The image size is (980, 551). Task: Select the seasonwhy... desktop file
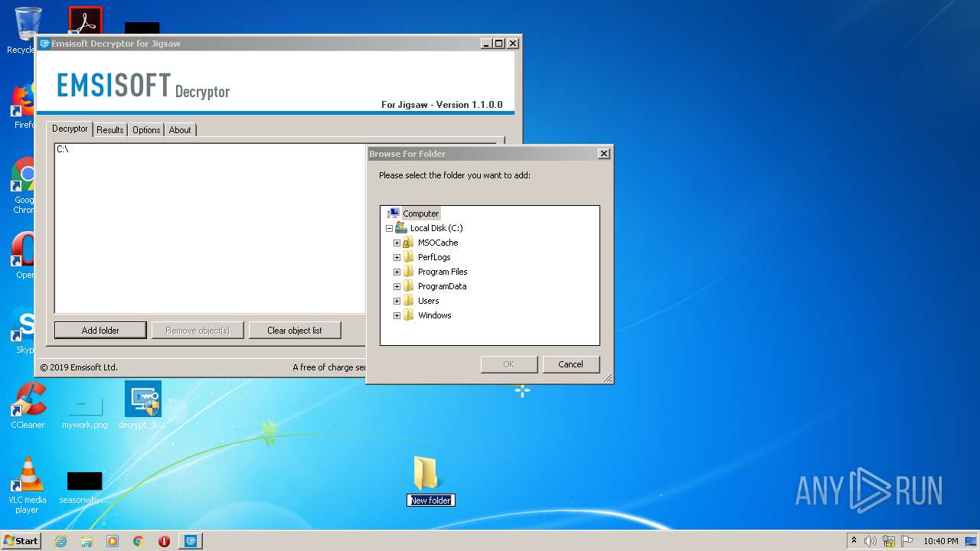tap(84, 488)
